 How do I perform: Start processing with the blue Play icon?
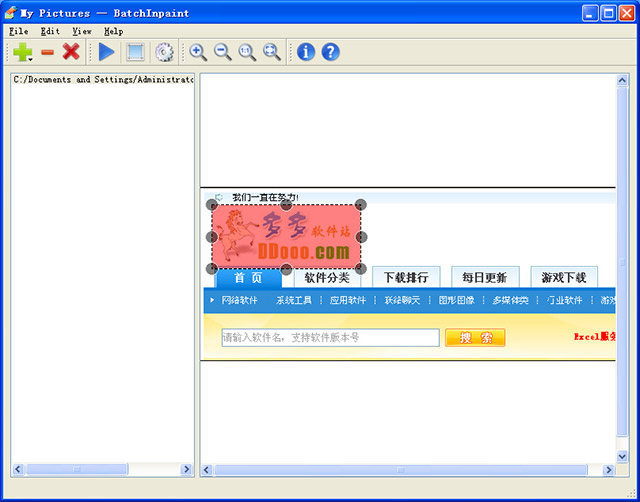point(106,52)
